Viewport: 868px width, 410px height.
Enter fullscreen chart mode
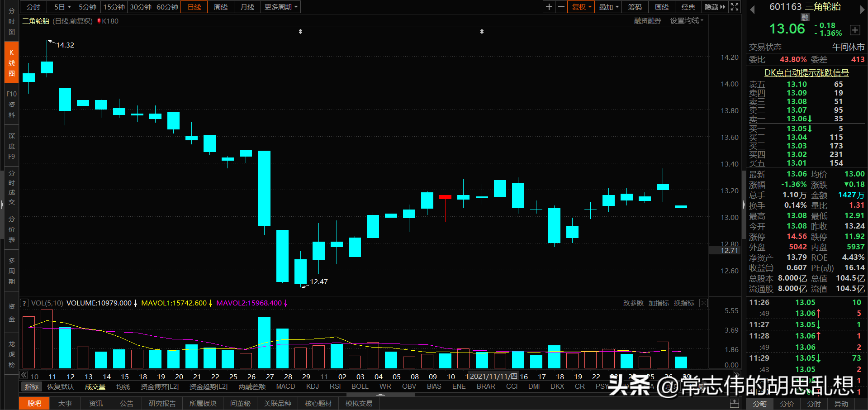[x=734, y=7]
